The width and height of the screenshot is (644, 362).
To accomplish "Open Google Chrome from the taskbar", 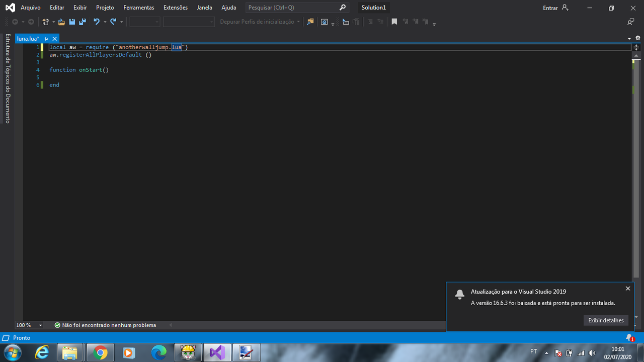I will tap(100, 352).
